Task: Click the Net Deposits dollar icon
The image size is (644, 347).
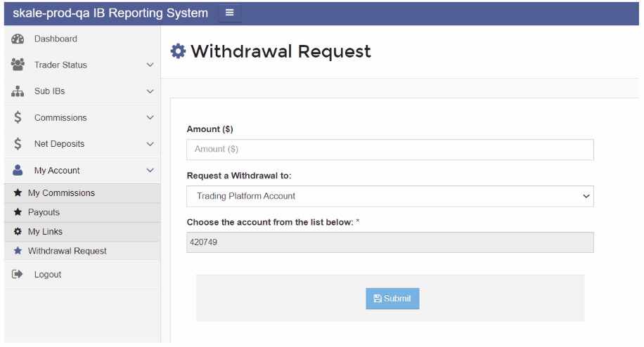Action: [x=18, y=144]
